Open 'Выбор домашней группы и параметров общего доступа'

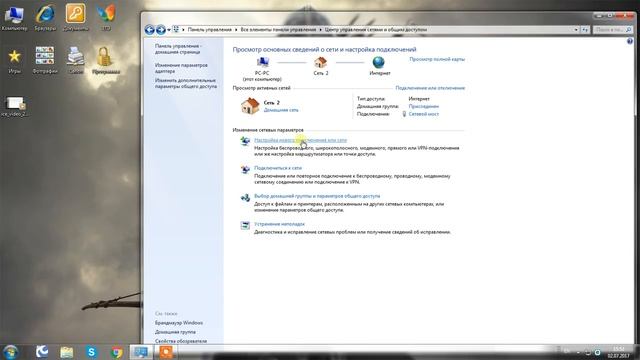click(x=317, y=196)
